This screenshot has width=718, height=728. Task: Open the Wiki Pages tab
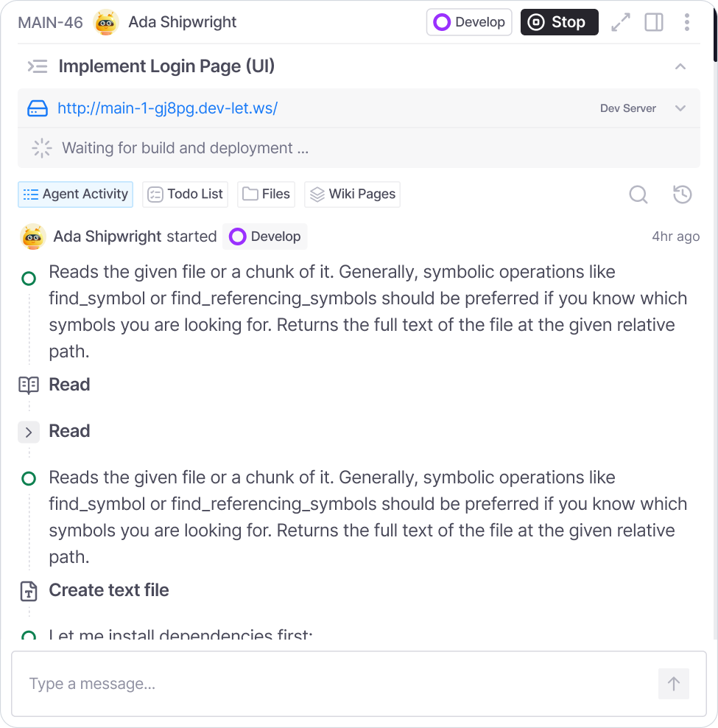coord(352,195)
